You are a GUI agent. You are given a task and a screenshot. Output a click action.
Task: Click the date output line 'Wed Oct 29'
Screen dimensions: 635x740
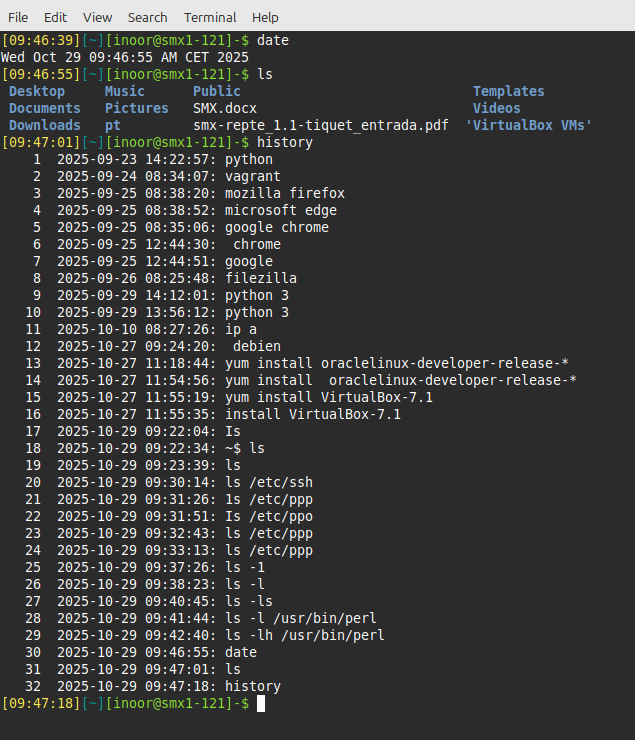(x=125, y=58)
